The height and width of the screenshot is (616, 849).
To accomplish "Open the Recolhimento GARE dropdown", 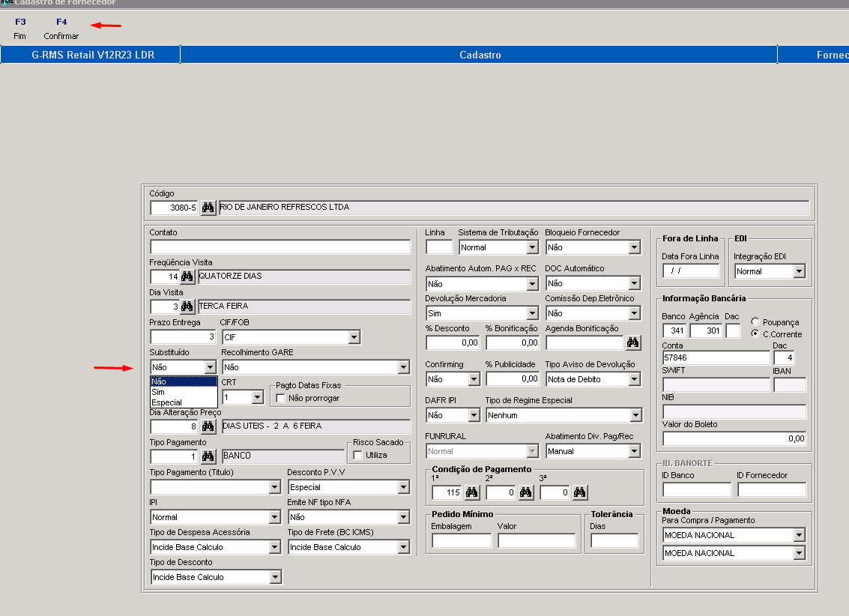I will pyautogui.click(x=403, y=367).
